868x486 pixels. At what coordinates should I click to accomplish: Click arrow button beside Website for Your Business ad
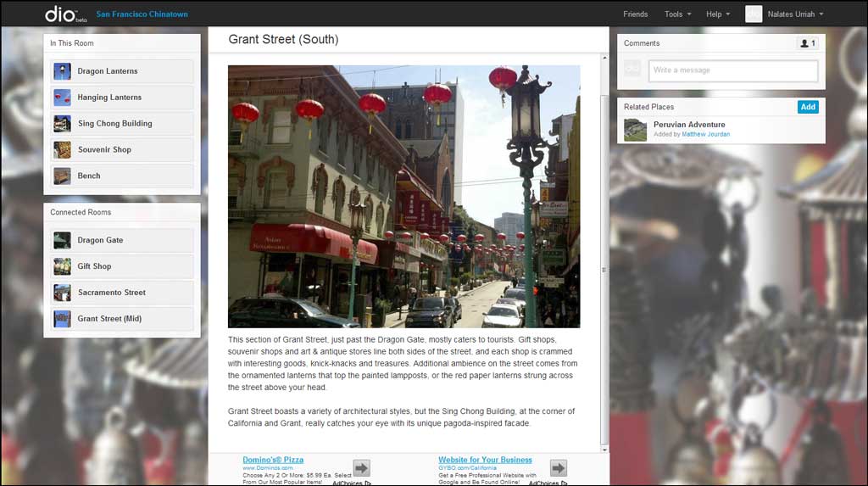558,468
